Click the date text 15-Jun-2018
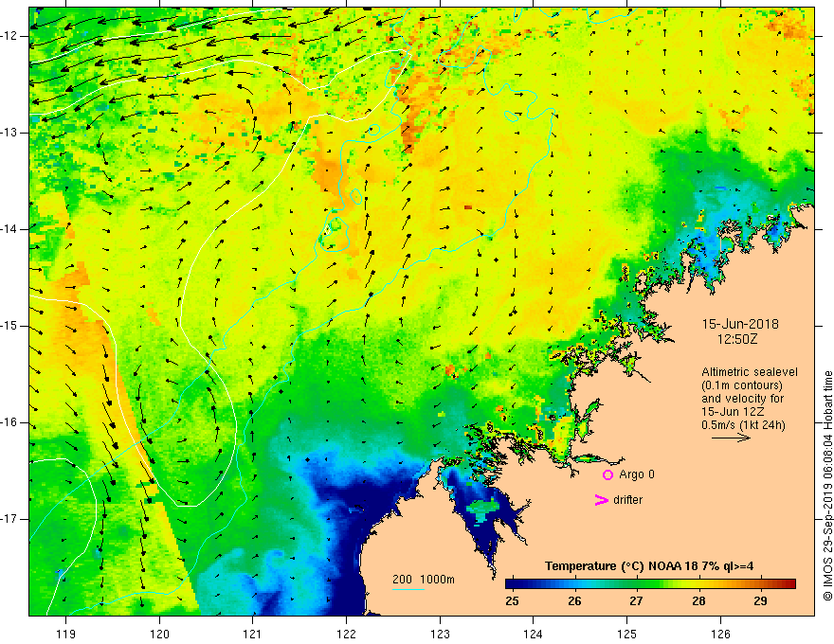Viewport: 834px width, 644px height. point(740,324)
